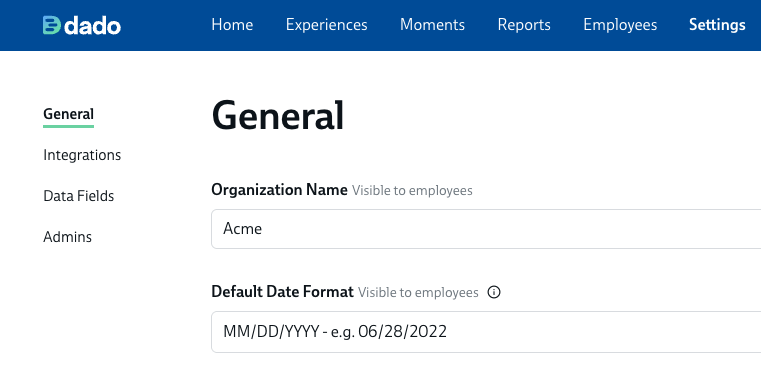Open the Moments page
This screenshot has width=761, height=380.
[432, 25]
